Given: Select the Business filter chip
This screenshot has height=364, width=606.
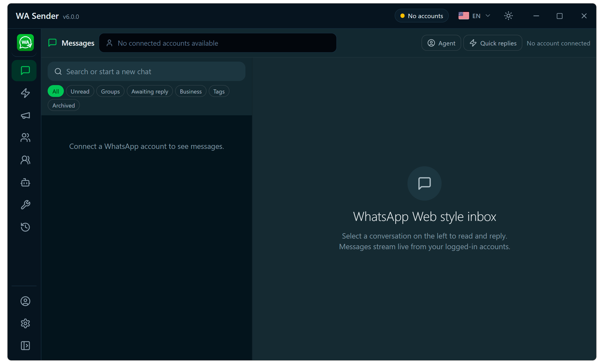Looking at the screenshot, I should coord(191,91).
